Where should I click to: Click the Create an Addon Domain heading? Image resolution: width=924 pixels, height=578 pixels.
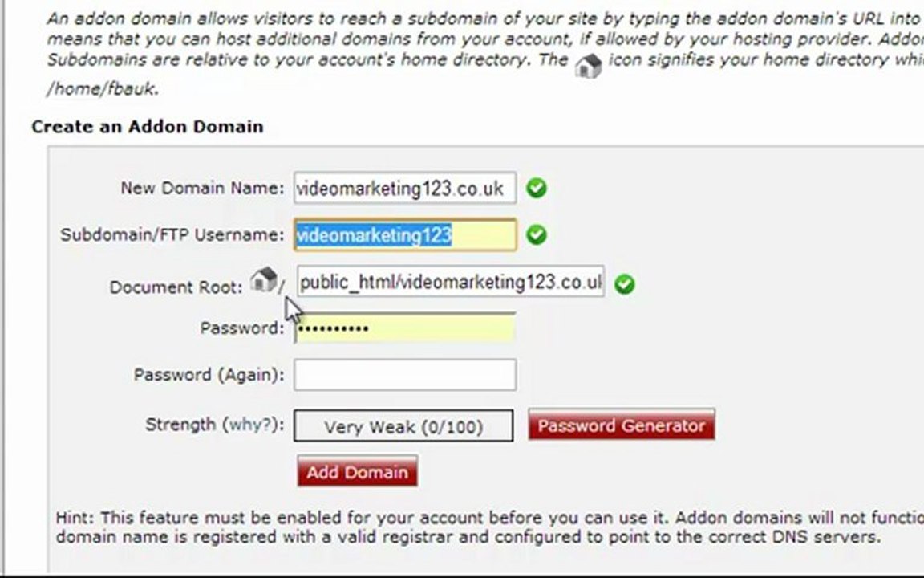[x=148, y=127]
